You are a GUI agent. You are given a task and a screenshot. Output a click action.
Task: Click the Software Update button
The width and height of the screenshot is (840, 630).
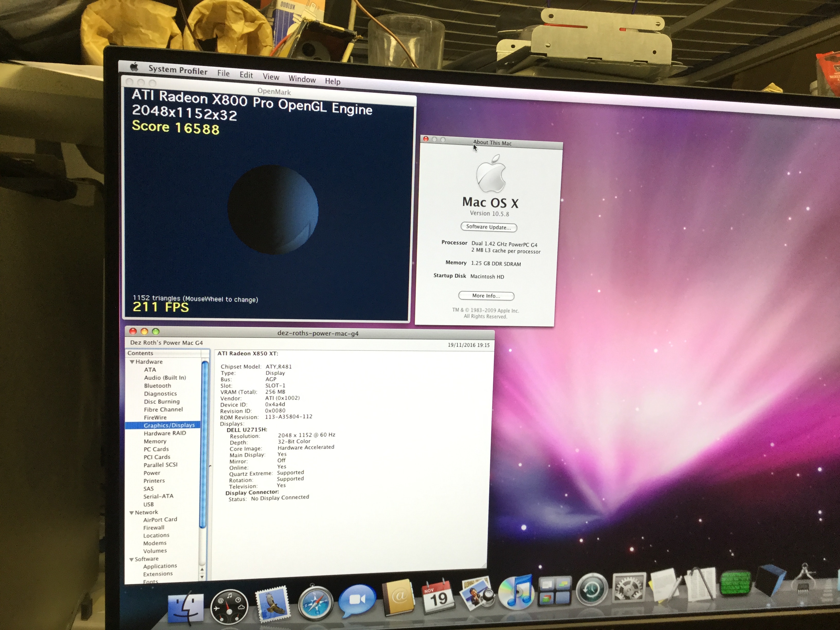point(488,227)
